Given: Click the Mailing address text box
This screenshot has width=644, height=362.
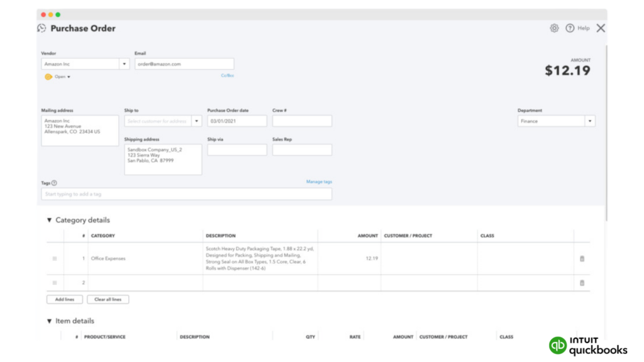Looking at the screenshot, I should pos(80,131).
